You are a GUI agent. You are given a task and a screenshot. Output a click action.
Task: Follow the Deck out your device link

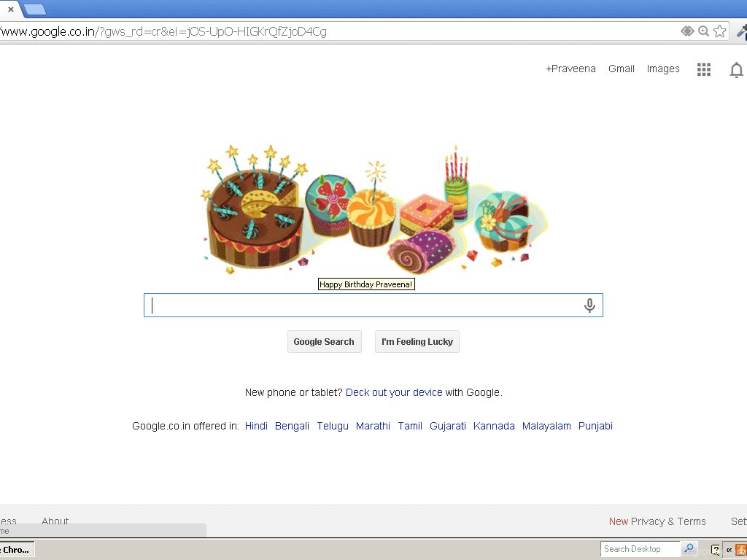click(x=394, y=392)
